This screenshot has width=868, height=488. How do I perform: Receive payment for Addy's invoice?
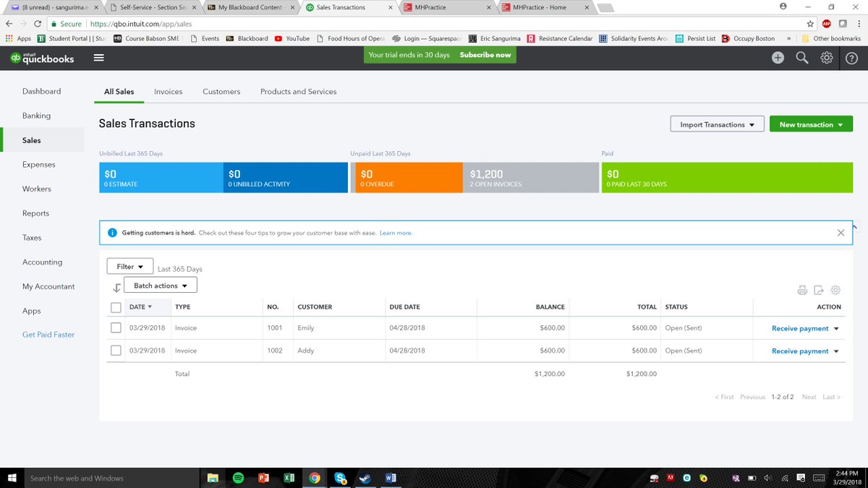tap(800, 351)
